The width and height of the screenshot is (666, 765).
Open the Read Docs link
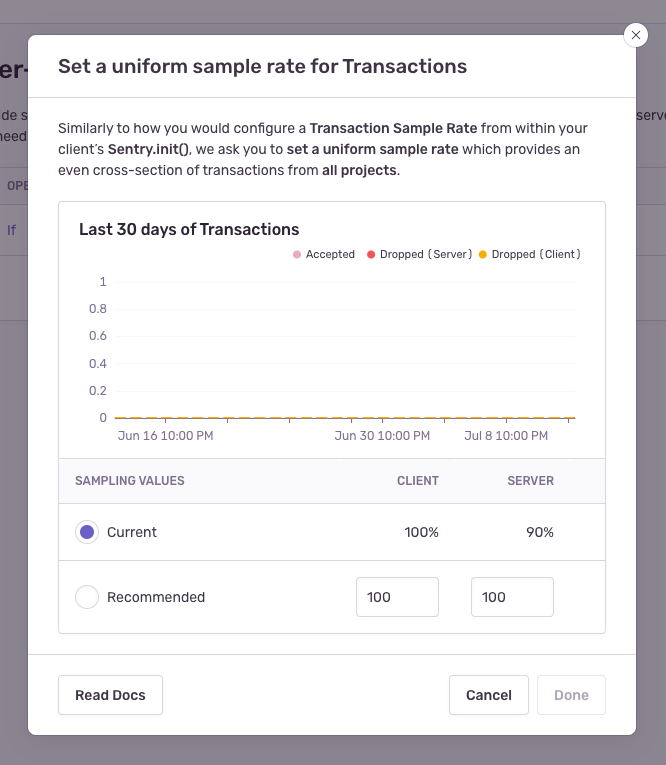110,695
